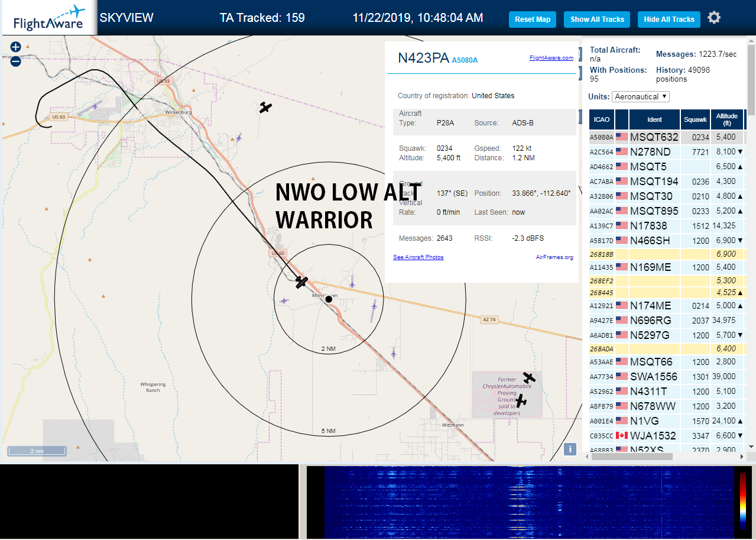Select the upper aircraft icon over the Proving Grounds

click(x=529, y=377)
